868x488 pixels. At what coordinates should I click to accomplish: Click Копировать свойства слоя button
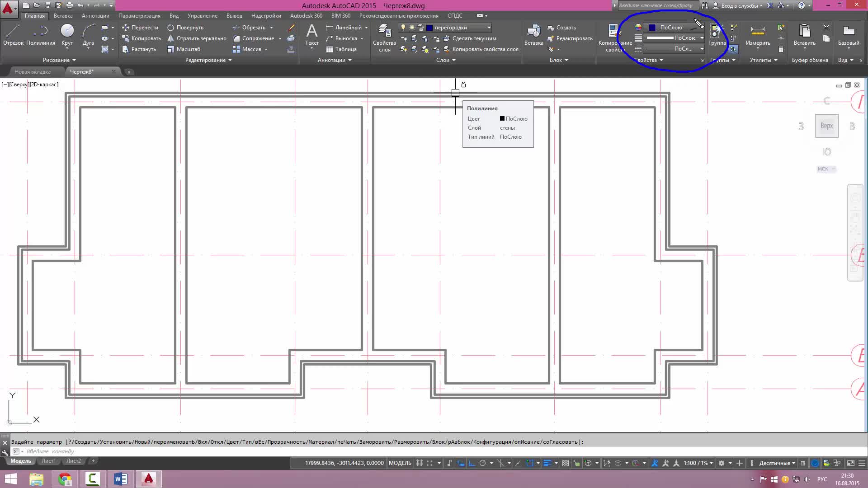[x=481, y=49]
